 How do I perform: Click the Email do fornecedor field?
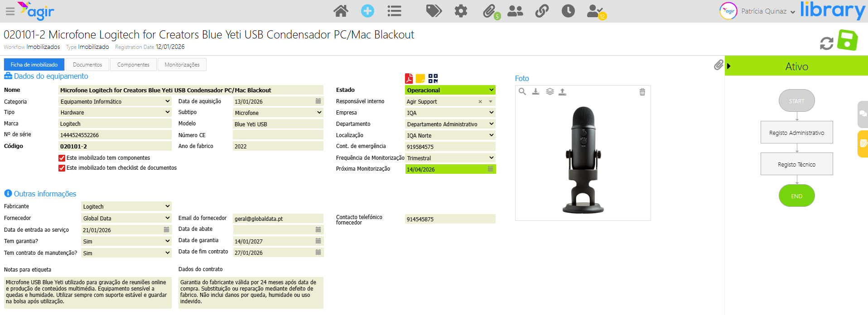click(278, 219)
